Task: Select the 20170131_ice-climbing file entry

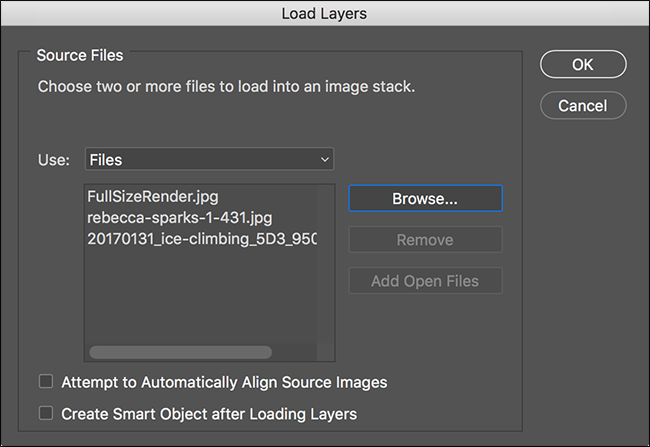Action: click(x=202, y=240)
